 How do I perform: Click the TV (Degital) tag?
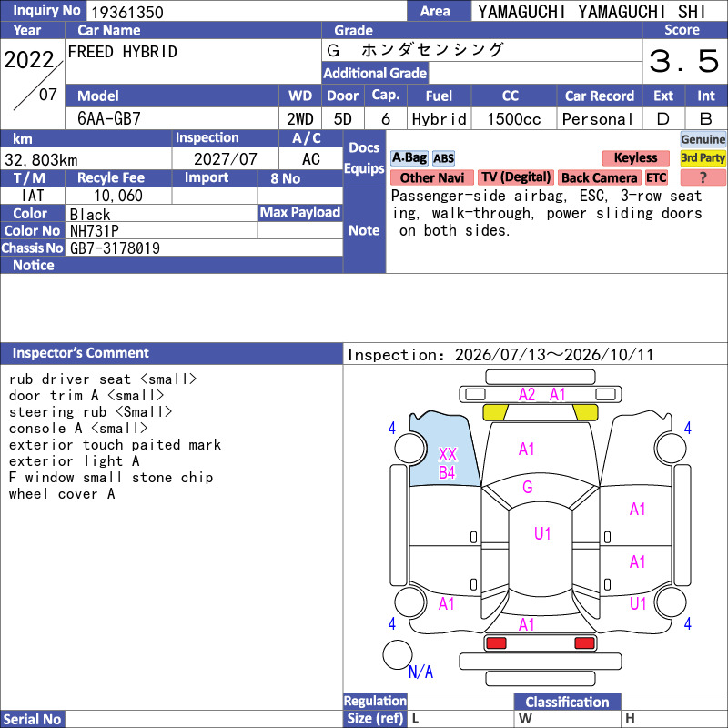click(x=516, y=177)
